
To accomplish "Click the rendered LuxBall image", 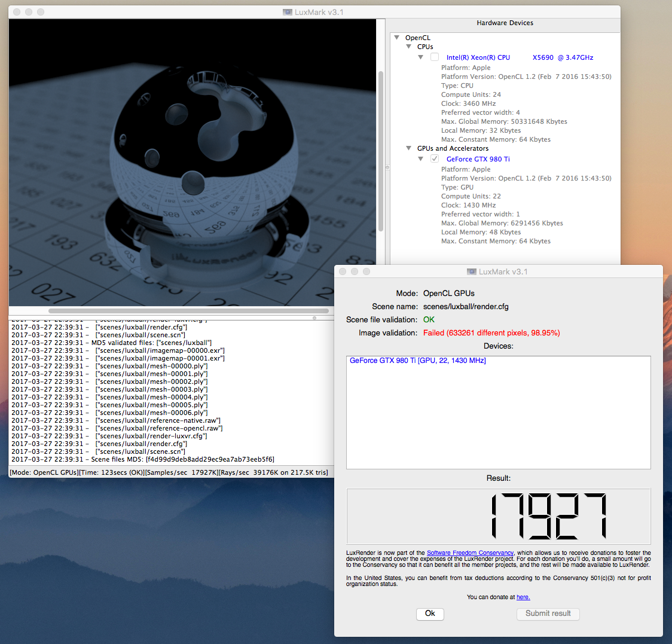I will tap(193, 163).
